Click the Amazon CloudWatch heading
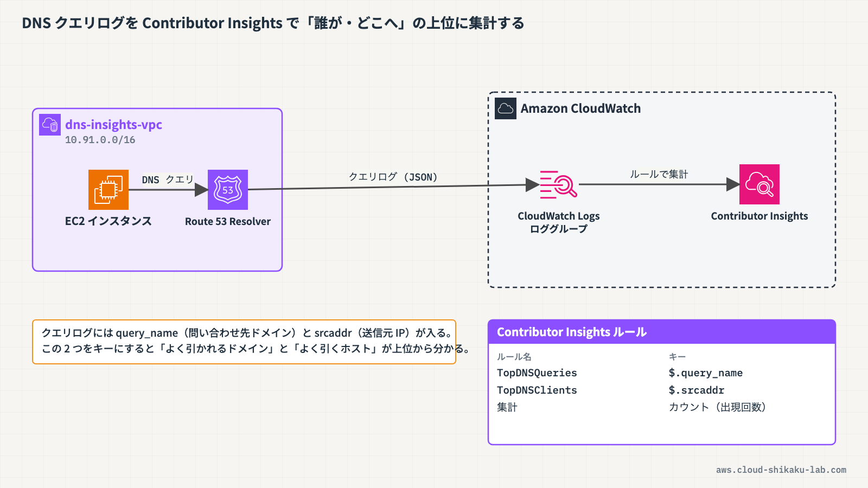The height and width of the screenshot is (488, 868). 580,108
